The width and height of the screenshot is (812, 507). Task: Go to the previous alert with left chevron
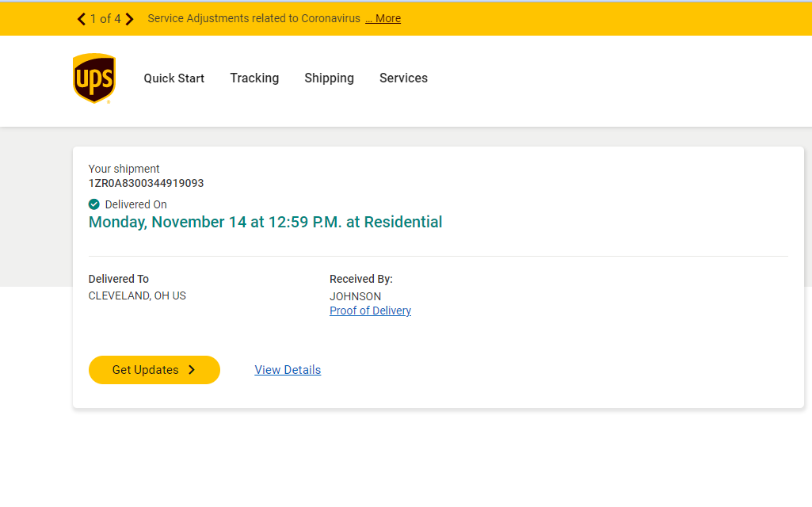pos(82,19)
